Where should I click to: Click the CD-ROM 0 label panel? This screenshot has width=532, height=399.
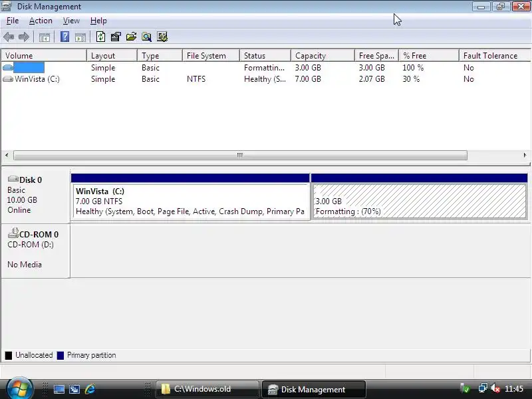click(35, 251)
